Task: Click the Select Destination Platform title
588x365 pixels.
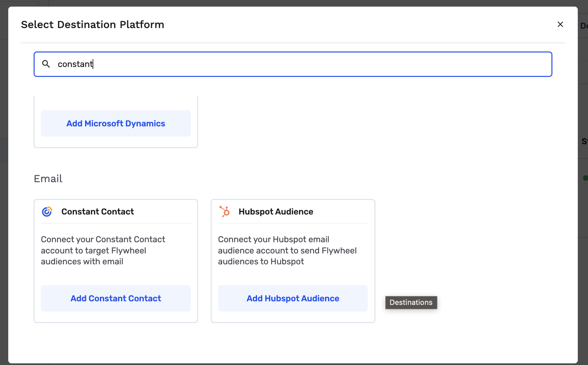Action: (x=93, y=25)
